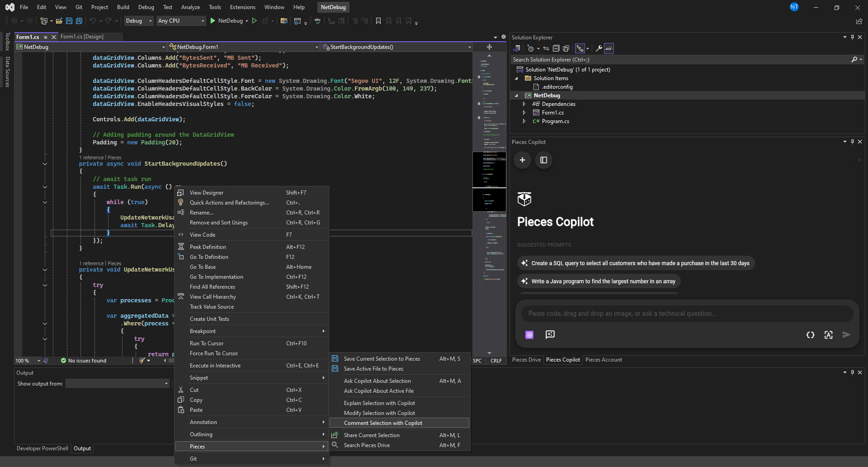Click the Undo arrow in toolbar
868x467 pixels.
93,21
